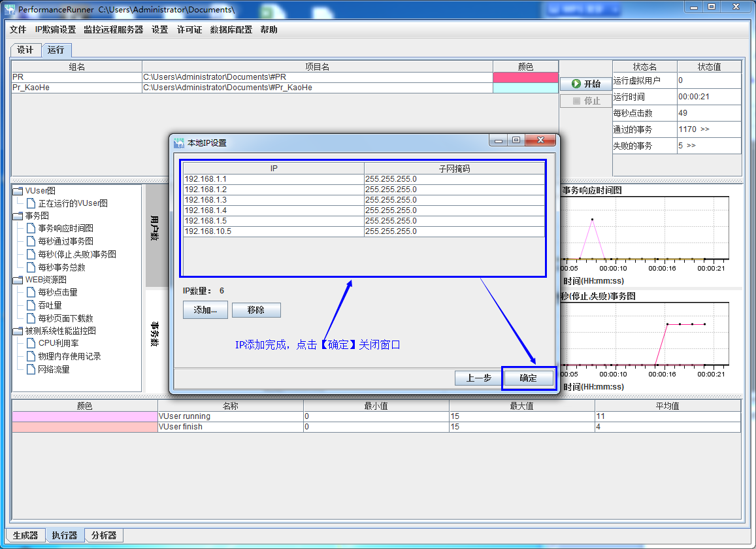Click the 吞吐量 document icon
Screen dimensions: 756x549
(x=31, y=305)
